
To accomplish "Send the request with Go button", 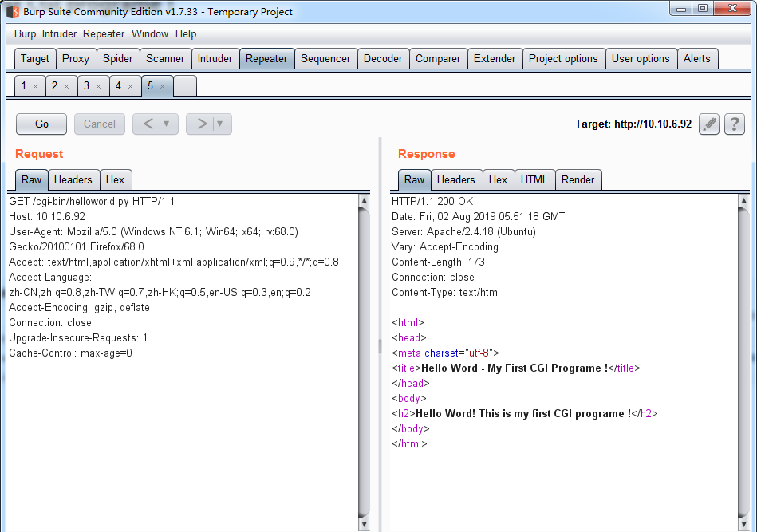I will (41, 124).
